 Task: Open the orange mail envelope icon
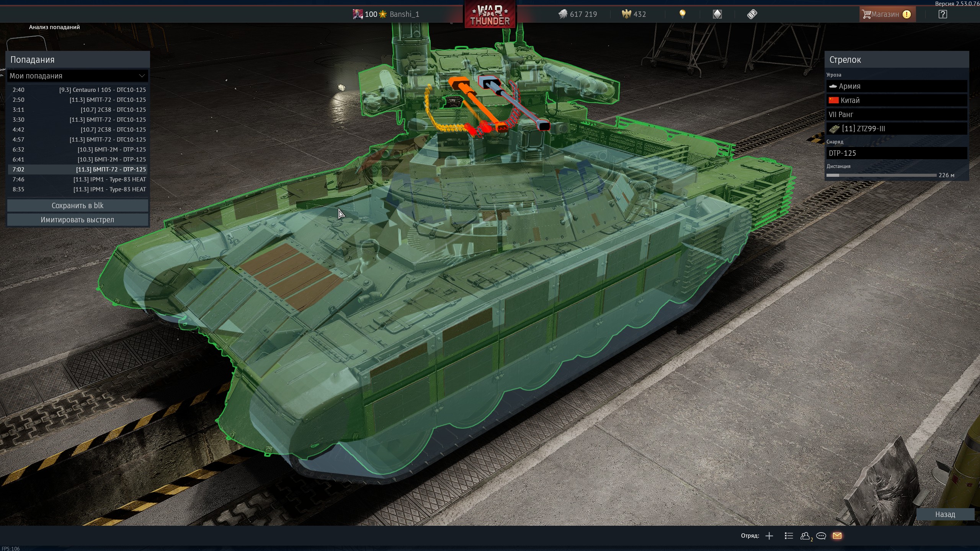pyautogui.click(x=837, y=536)
